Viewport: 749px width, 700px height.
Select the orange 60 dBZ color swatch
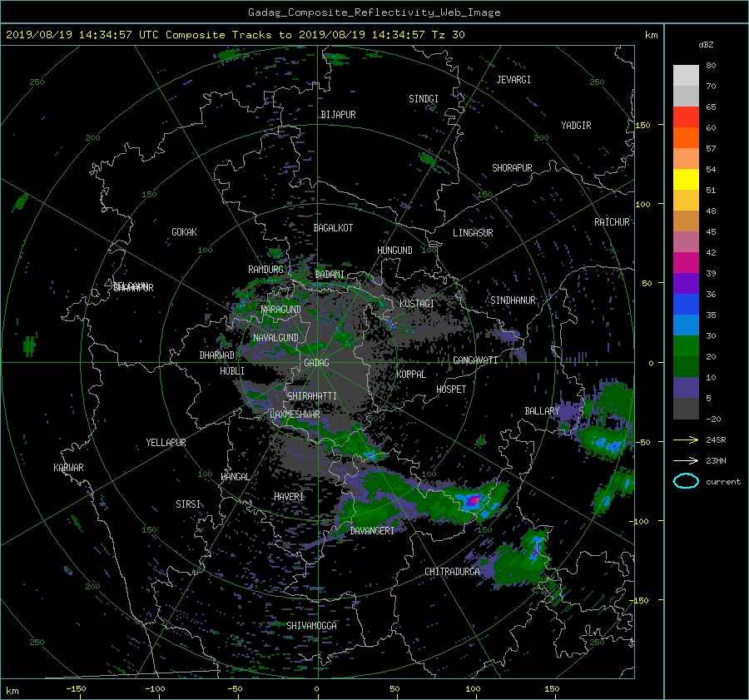point(686,138)
